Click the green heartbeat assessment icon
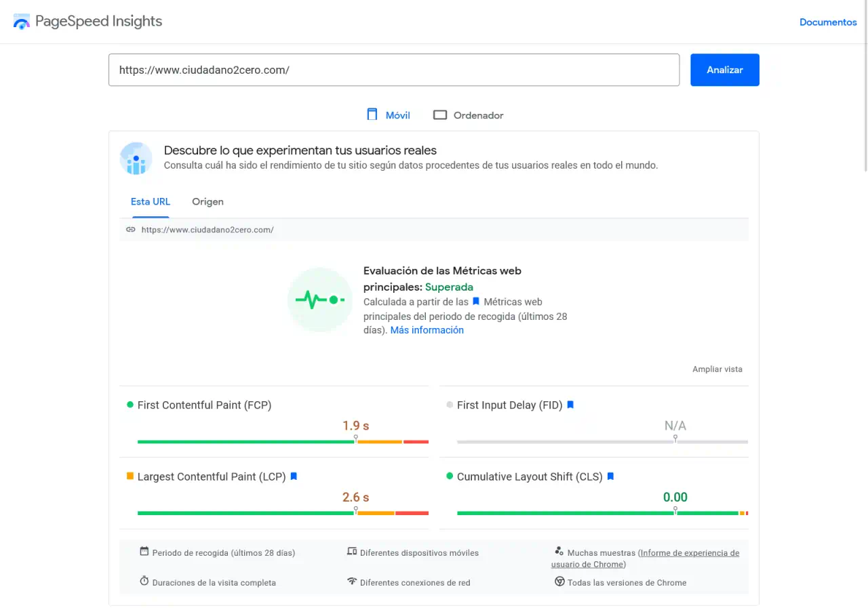Screen dimensions: 868x610 coord(320,300)
